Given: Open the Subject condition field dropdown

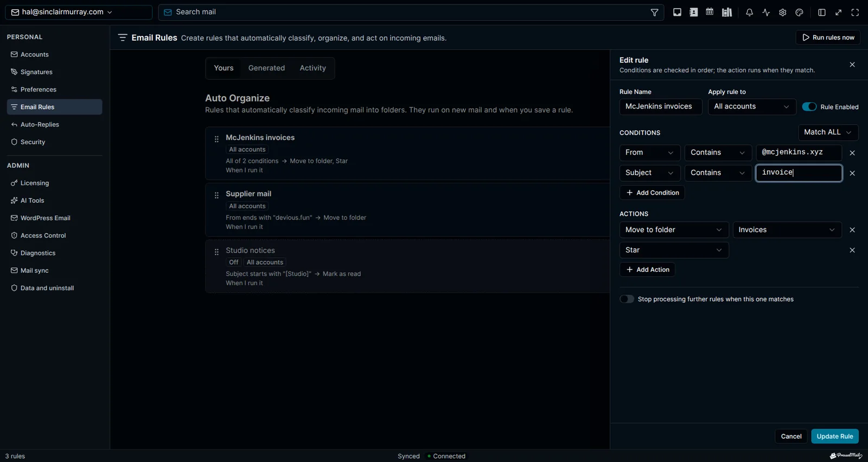Looking at the screenshot, I should point(650,173).
